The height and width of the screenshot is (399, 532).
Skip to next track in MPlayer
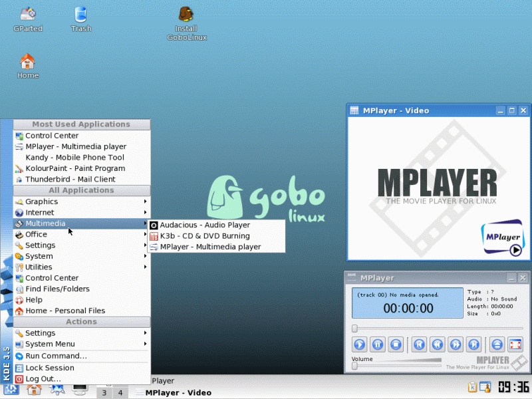tap(474, 344)
